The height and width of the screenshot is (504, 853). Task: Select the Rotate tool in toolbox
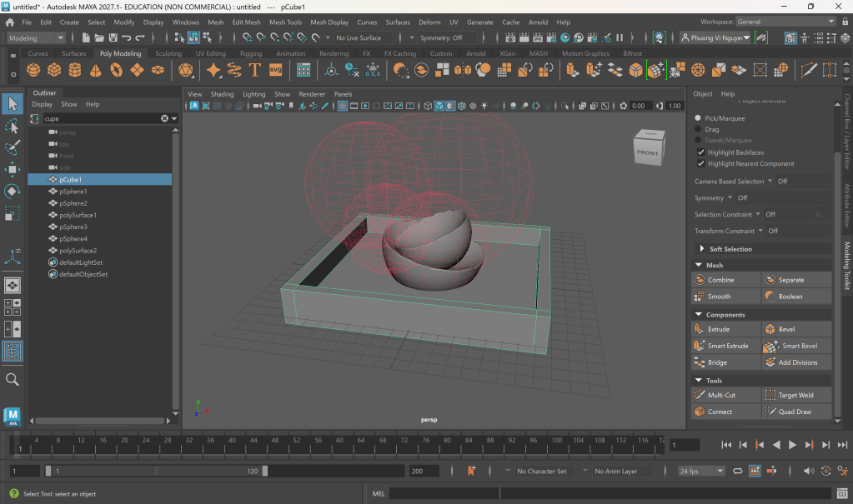click(x=12, y=192)
